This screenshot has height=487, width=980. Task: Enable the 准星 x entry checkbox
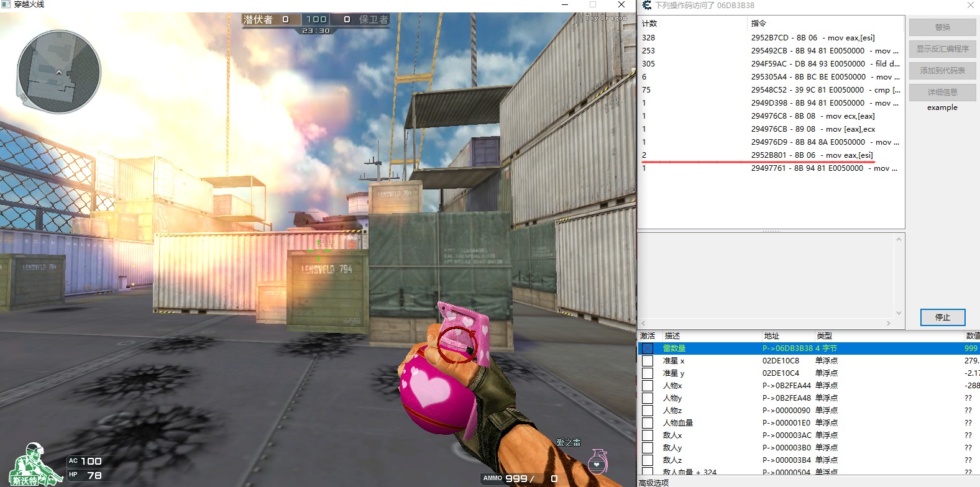pos(648,361)
